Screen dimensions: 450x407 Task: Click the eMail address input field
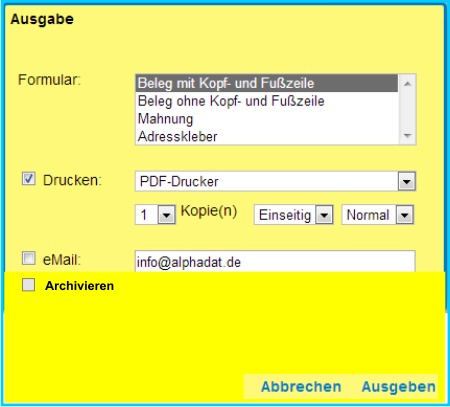pos(275,262)
